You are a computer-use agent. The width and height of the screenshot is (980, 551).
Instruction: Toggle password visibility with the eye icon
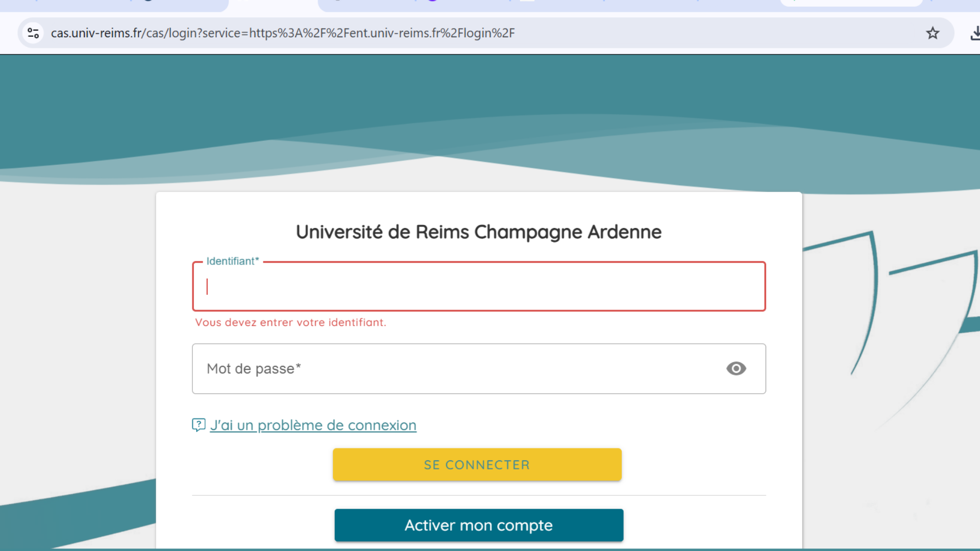(736, 368)
